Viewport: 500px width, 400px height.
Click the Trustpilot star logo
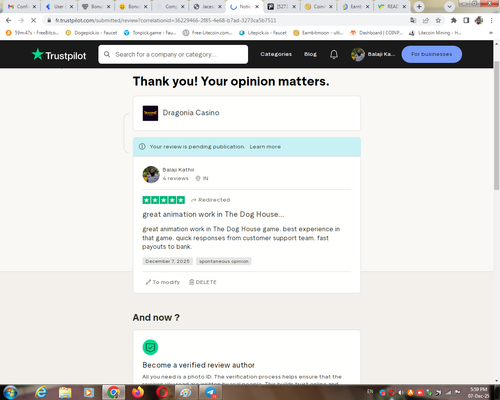(38, 54)
